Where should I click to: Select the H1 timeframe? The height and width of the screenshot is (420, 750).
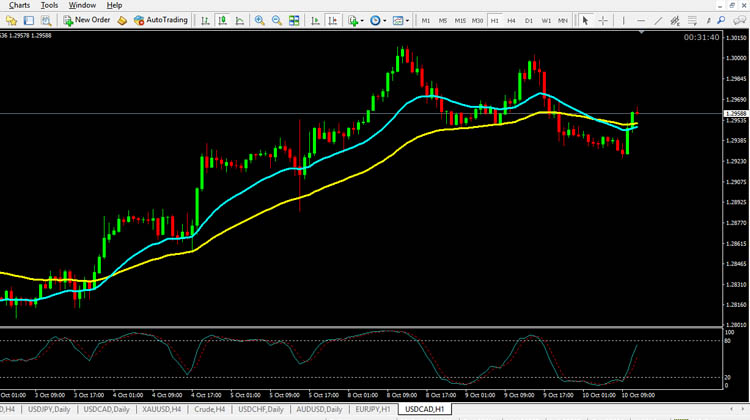pos(495,21)
